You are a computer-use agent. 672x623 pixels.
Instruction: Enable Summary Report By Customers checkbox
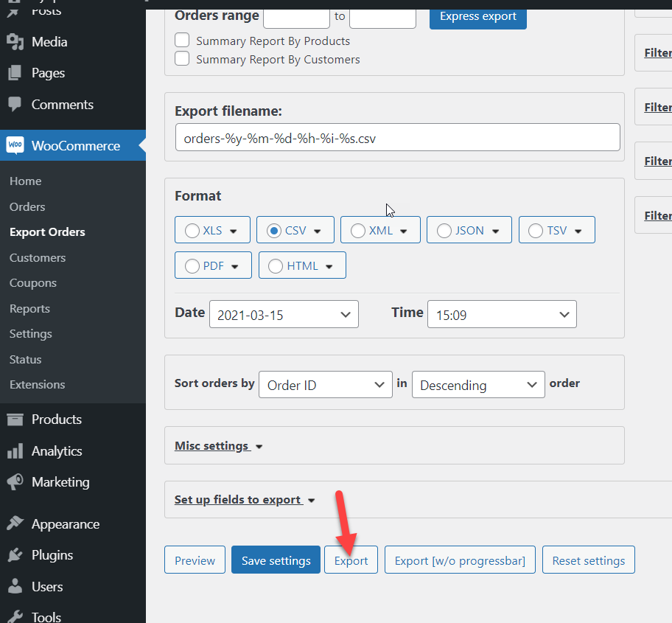tap(182, 59)
